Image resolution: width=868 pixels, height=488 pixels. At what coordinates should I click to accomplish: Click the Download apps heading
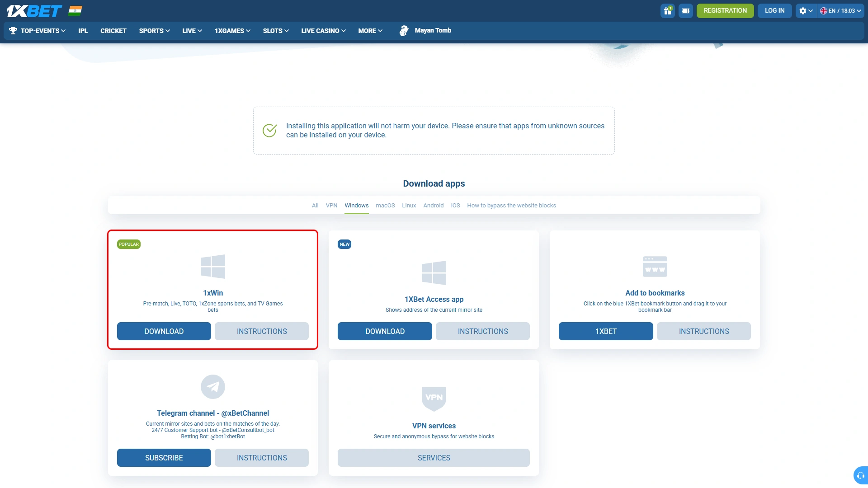pos(434,184)
